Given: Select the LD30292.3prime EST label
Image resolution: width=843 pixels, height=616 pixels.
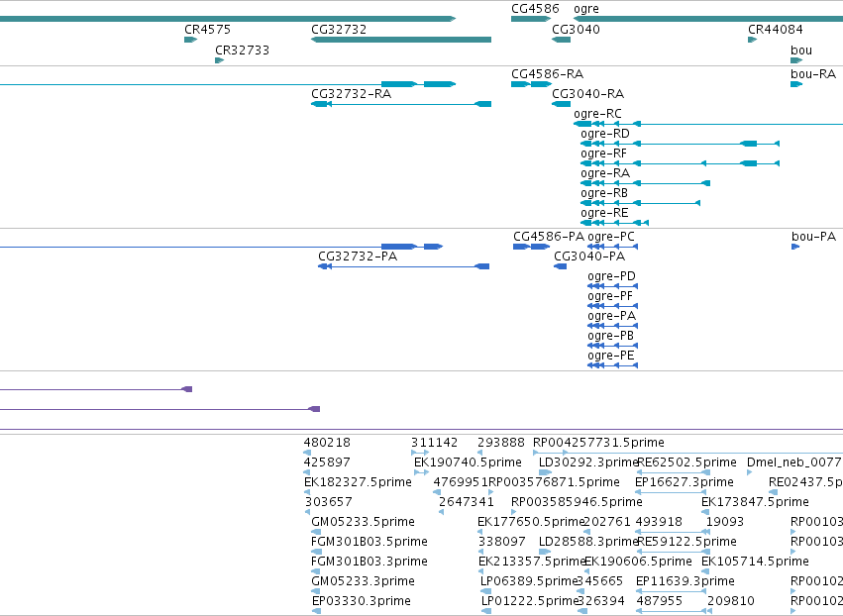Looking at the screenshot, I should 587,462.
